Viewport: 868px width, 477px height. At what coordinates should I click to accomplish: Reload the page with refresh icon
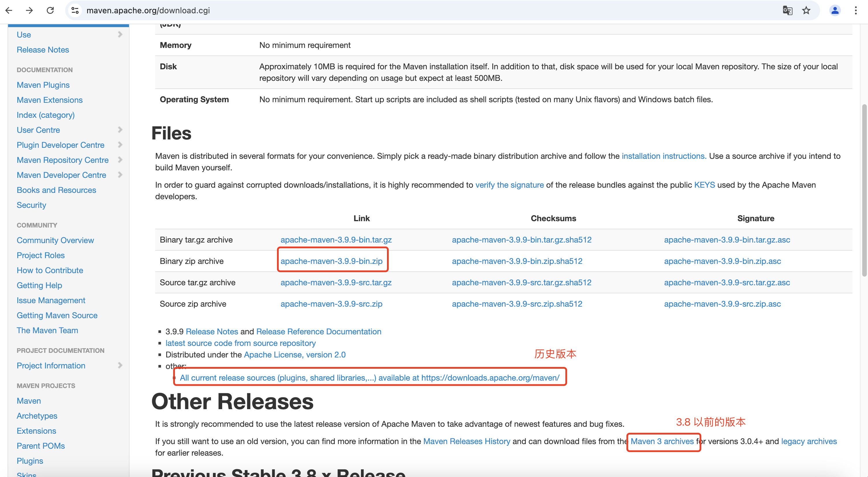pyautogui.click(x=50, y=10)
